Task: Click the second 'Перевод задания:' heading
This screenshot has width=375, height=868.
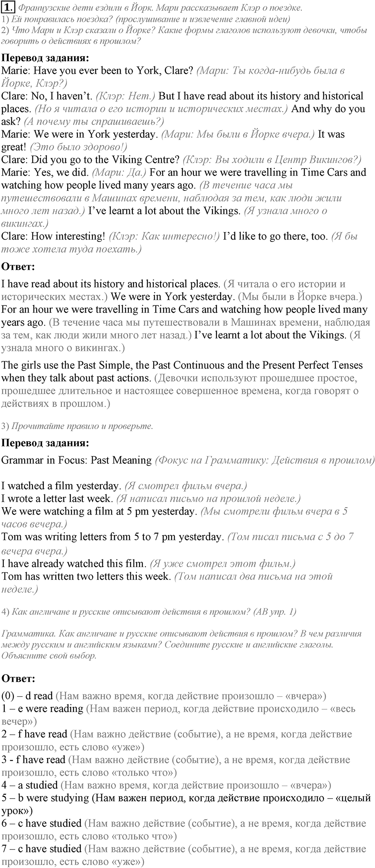Action: tap(45, 443)
